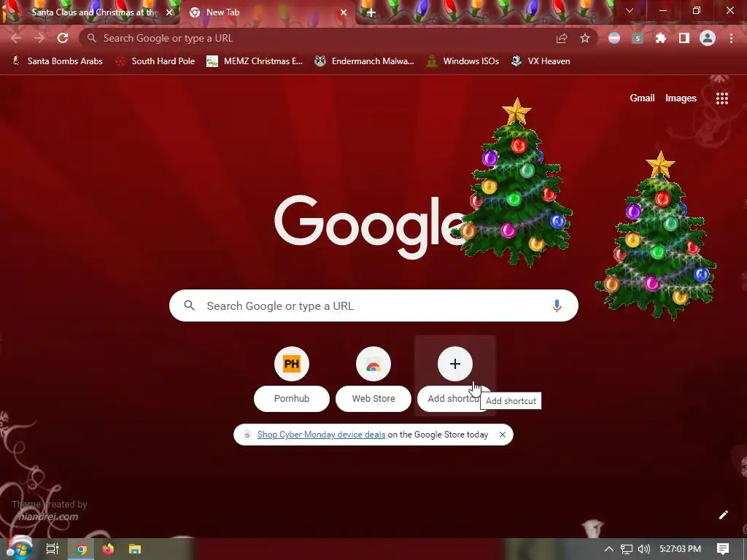Switch to the Santa Claus and Christmas tab
Screen dimensions: 747x560
pyautogui.click(x=90, y=12)
